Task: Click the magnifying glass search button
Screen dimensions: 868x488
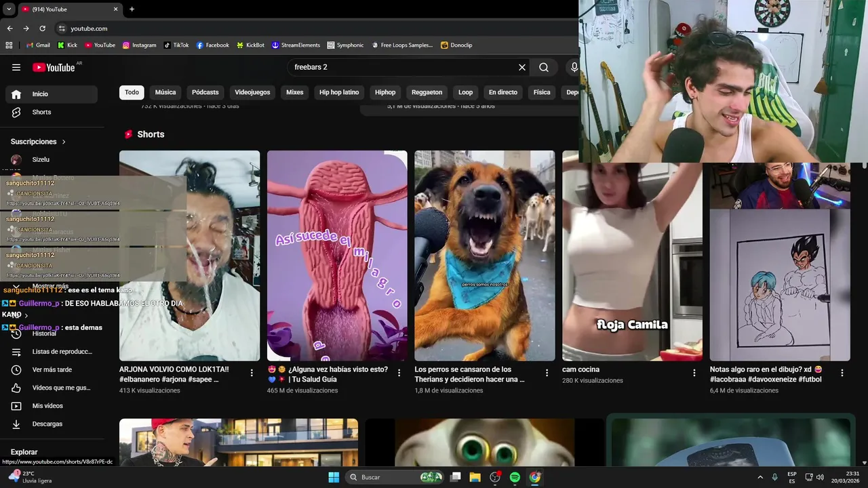Action: (544, 67)
